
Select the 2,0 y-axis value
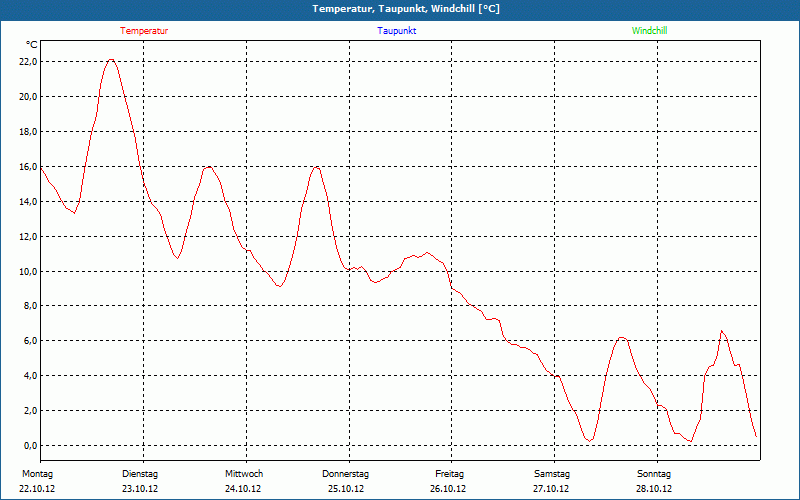click(x=30, y=411)
